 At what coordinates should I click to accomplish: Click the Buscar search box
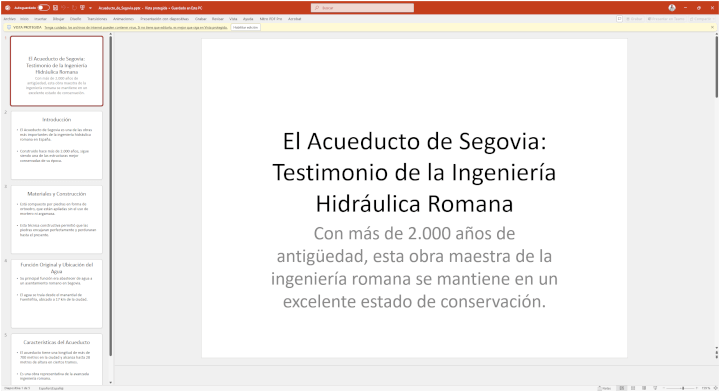tap(362, 7)
